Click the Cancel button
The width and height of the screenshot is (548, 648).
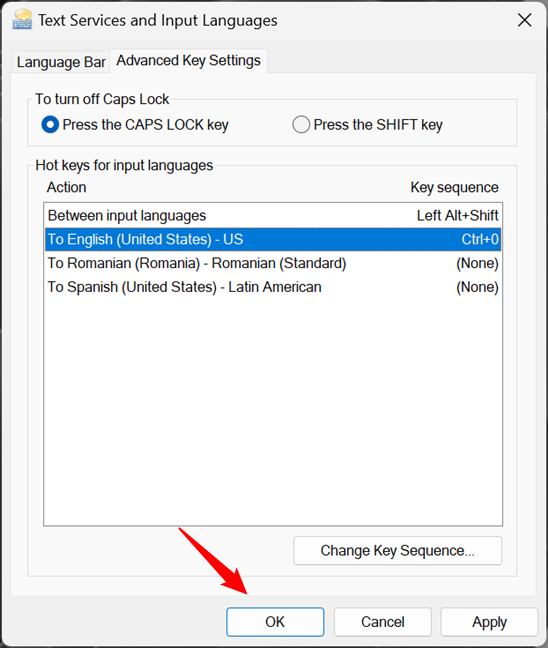click(x=383, y=622)
